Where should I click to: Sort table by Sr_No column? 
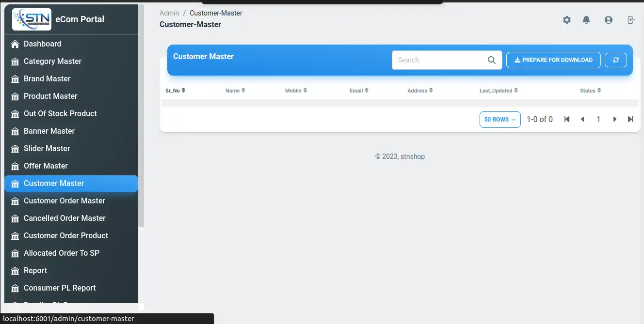coord(175,91)
